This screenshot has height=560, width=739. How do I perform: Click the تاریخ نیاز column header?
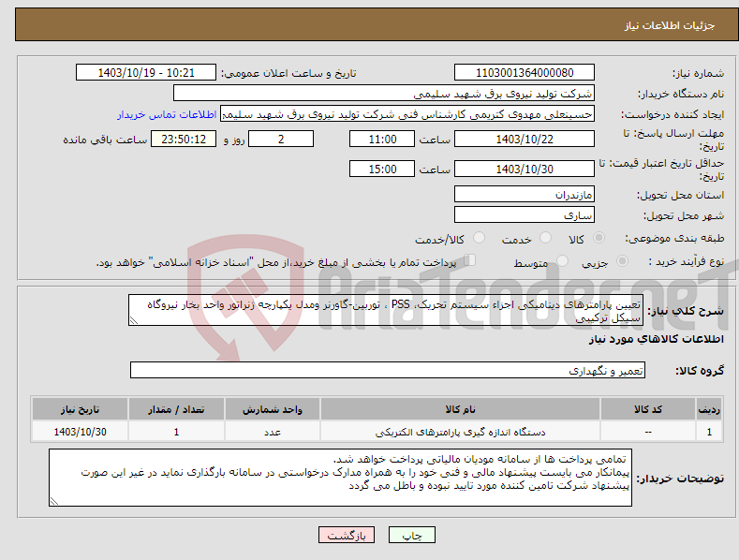(81, 409)
